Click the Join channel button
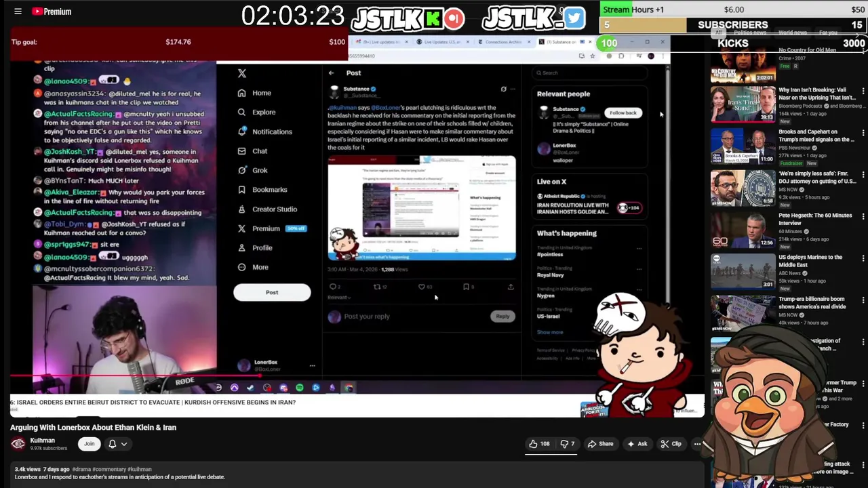The width and height of the screenshot is (868, 488). pos(89,444)
